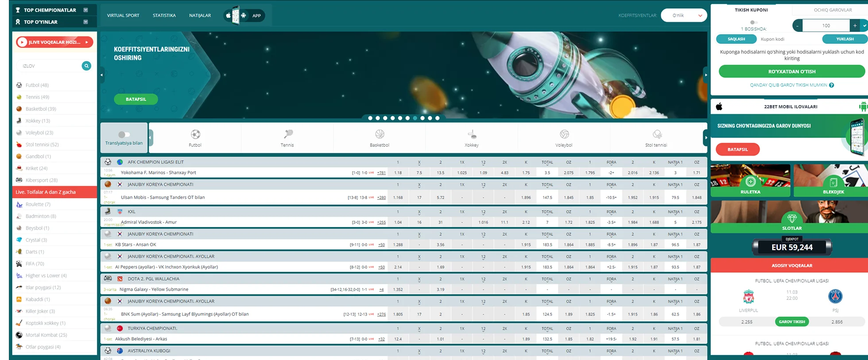Open Tennis (49) in the sports list

(x=37, y=97)
